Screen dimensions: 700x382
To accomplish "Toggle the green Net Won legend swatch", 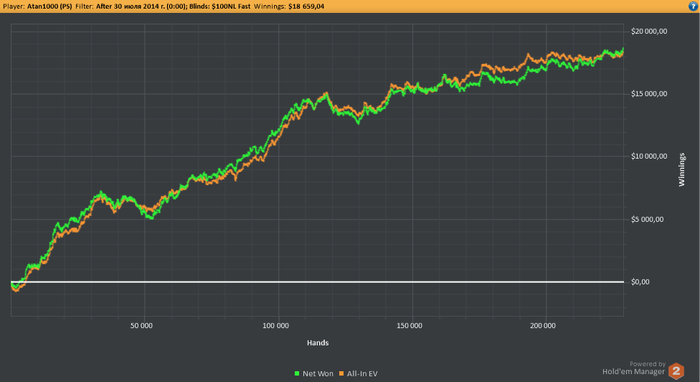I will coord(297,374).
